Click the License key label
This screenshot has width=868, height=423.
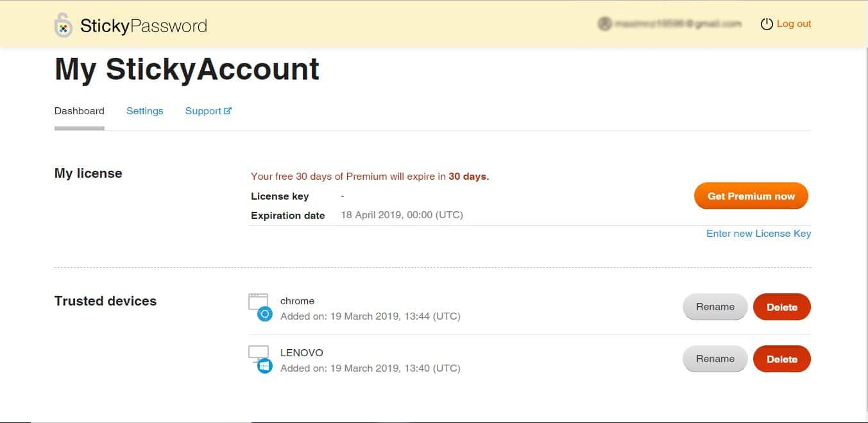[280, 196]
